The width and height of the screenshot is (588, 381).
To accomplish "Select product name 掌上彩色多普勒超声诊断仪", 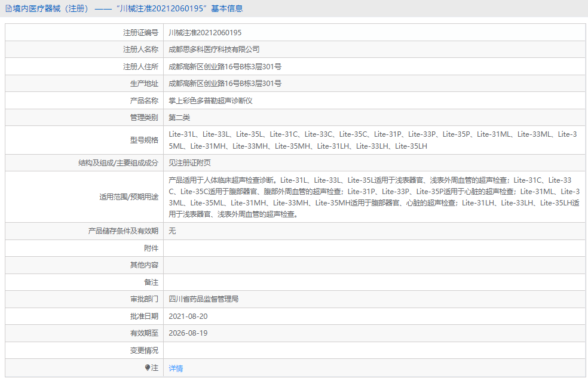I will pyautogui.click(x=210, y=100).
